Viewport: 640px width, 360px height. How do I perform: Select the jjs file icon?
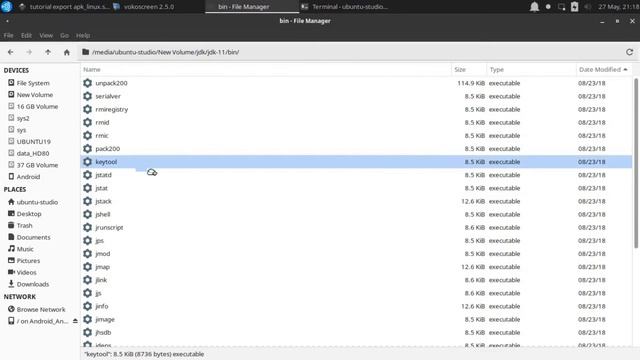(x=87, y=293)
